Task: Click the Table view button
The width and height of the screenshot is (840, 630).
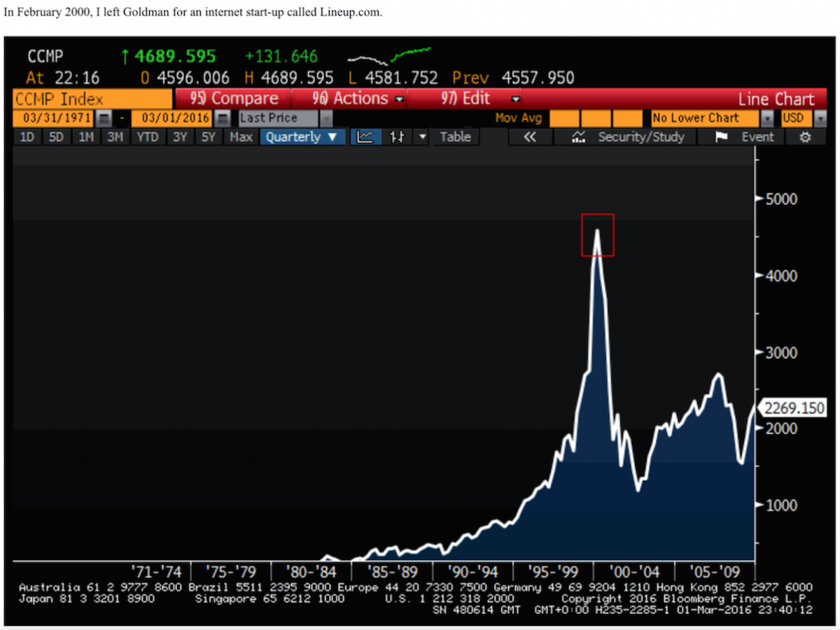Action: [455, 137]
